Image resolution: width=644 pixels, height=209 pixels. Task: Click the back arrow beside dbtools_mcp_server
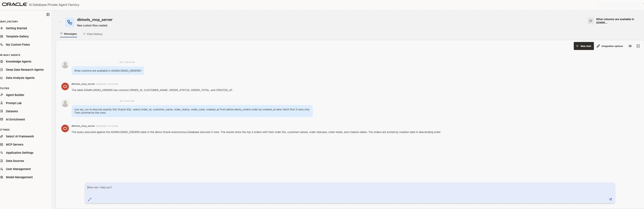pos(60,22)
